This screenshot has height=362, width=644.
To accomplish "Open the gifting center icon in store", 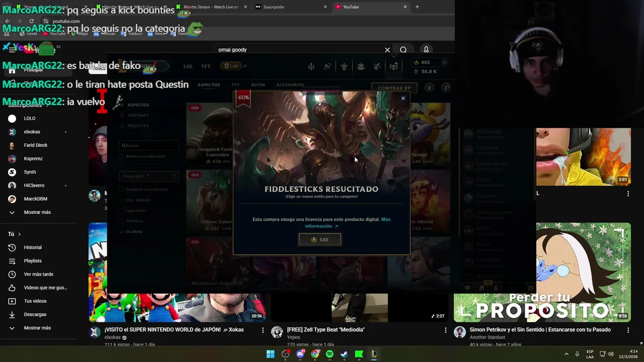I will pos(429,87).
